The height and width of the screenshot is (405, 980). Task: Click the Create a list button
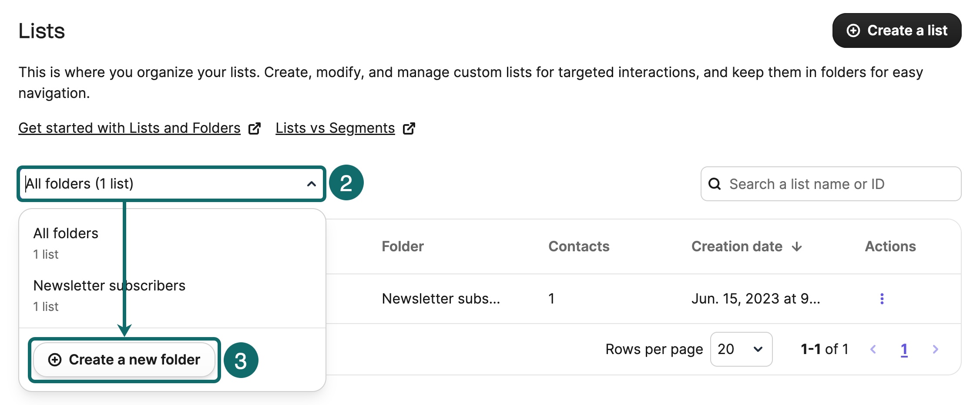click(896, 30)
